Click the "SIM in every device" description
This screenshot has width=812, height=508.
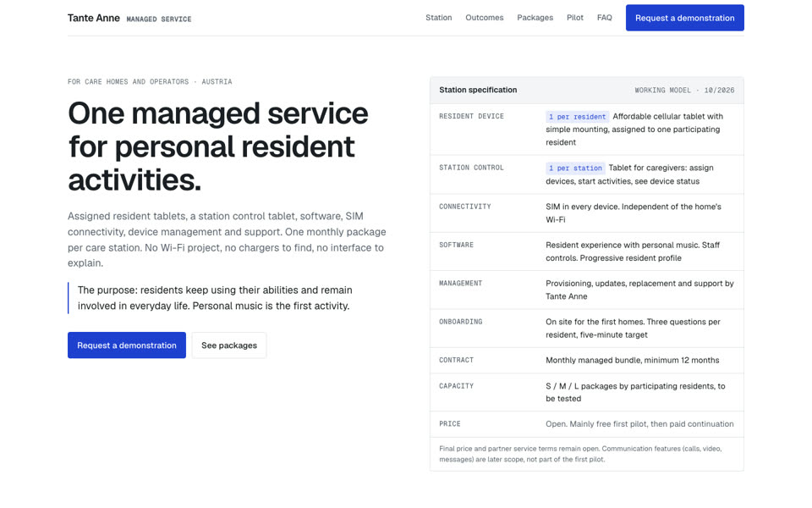(634, 213)
